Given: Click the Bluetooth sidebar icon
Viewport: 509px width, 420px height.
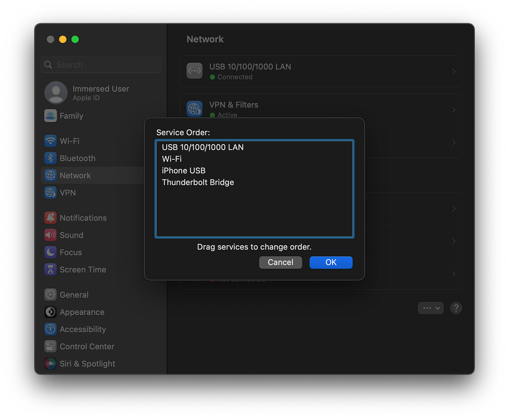Looking at the screenshot, I should (51, 158).
